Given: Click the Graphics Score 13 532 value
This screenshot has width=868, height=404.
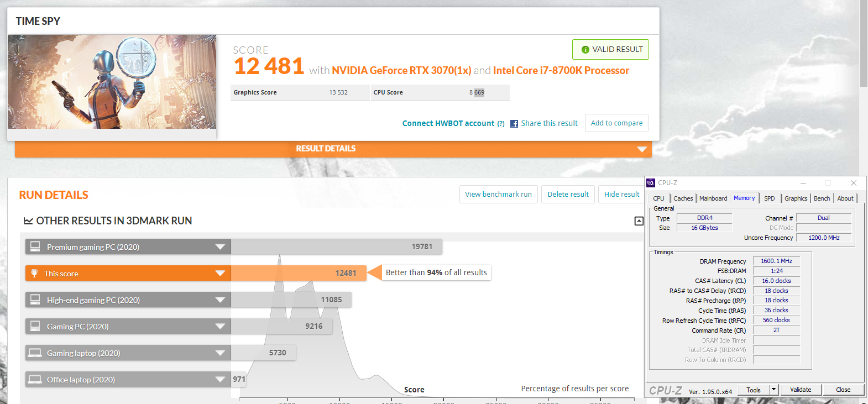Looking at the screenshot, I should (x=338, y=93).
